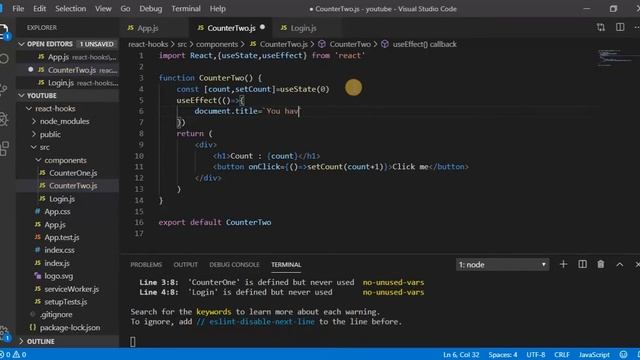Image resolution: width=640 pixels, height=360 pixels.
Task: Switch to the Login.js editor tab
Action: tap(303, 28)
